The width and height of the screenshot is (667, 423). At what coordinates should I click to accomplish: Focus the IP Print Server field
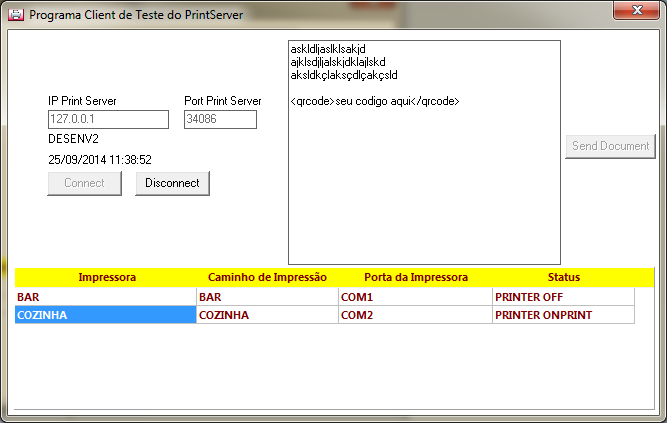coord(108,119)
